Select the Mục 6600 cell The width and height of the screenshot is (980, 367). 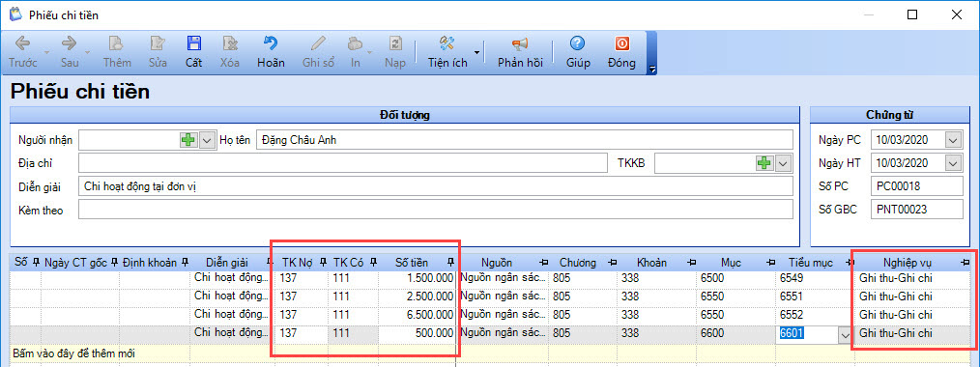736,333
